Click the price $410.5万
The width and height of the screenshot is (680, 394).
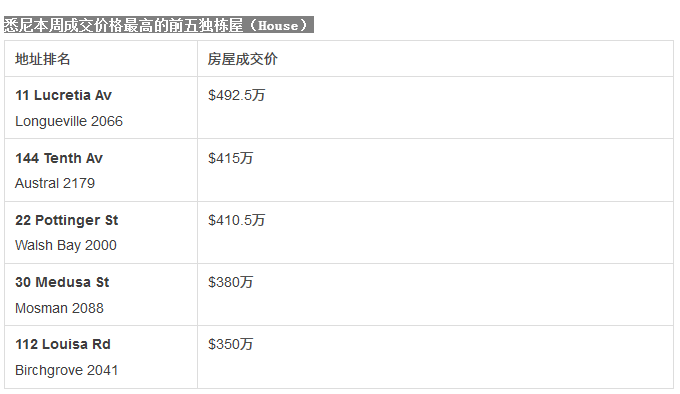pos(236,220)
